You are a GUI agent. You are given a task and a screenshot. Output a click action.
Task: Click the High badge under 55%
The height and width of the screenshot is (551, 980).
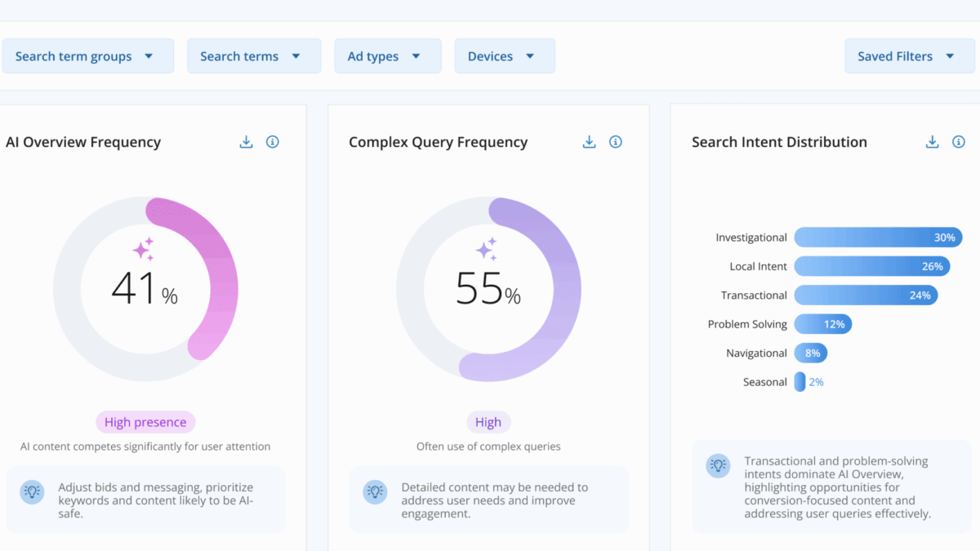pos(488,422)
